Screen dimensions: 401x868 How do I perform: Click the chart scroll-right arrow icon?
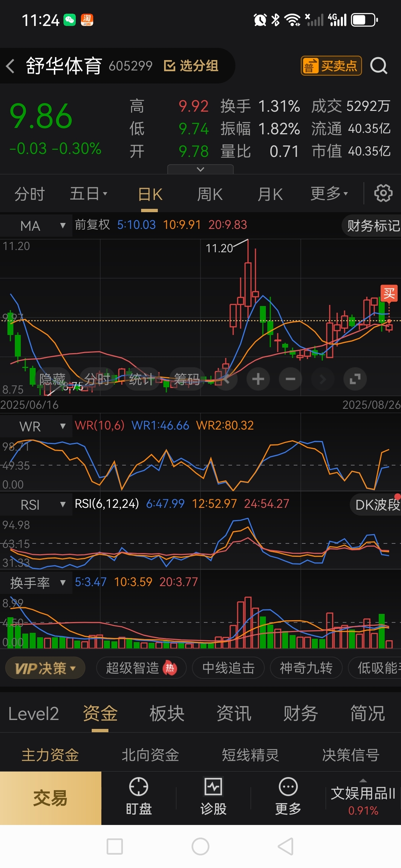(323, 379)
